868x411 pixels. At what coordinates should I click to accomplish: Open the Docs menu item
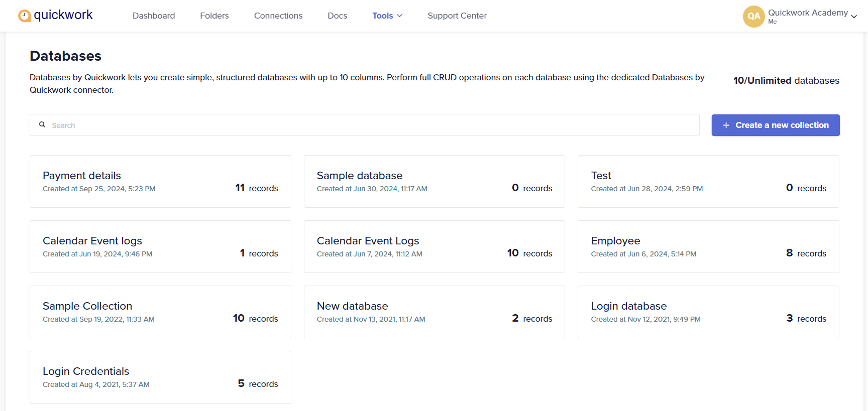[338, 16]
